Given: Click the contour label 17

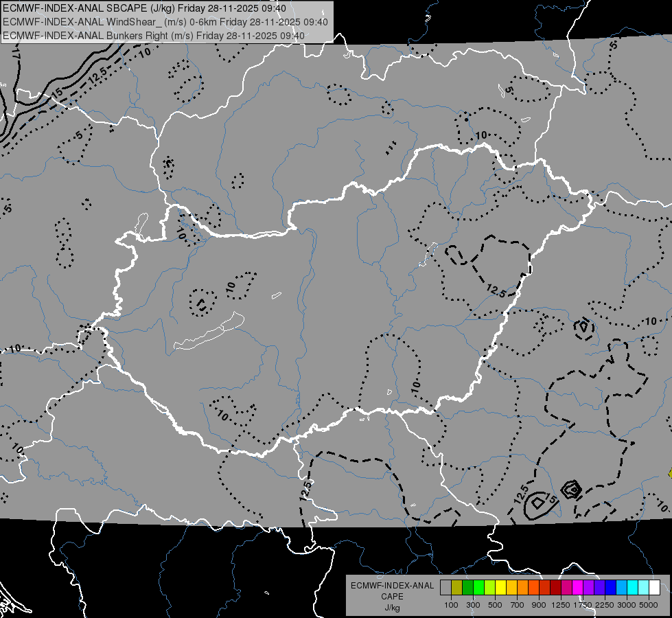Looking at the screenshot, I should 16,53.
